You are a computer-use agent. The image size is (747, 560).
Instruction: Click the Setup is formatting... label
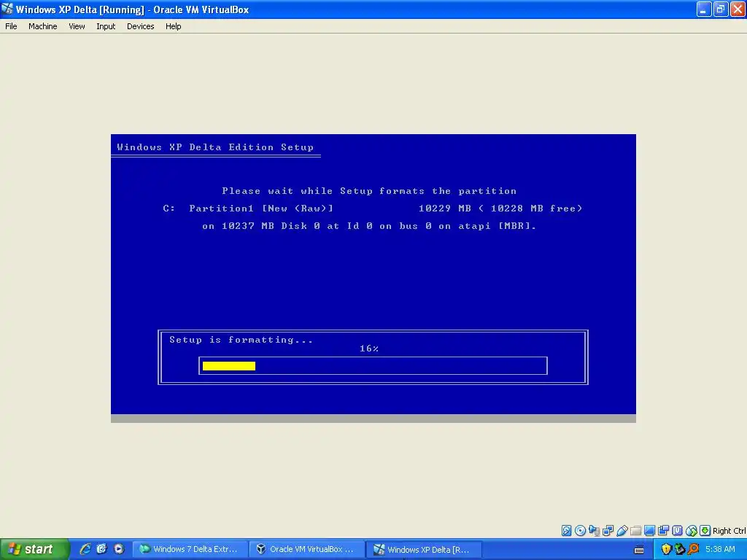click(241, 340)
